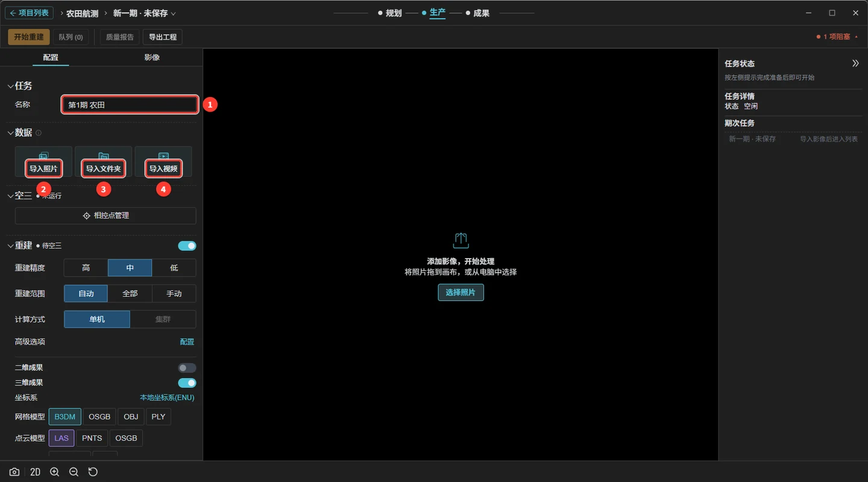868x482 pixels.
Task: Set 重建精度 to 低
Action: [x=174, y=268]
